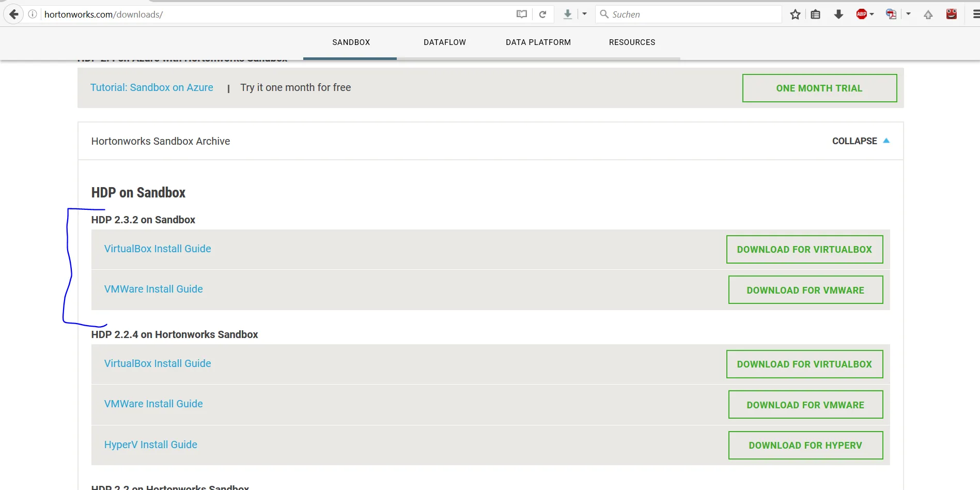Viewport: 980px width, 490px height.
Task: Click the gray up-arrow toolbar icon
Action: pyautogui.click(x=928, y=14)
